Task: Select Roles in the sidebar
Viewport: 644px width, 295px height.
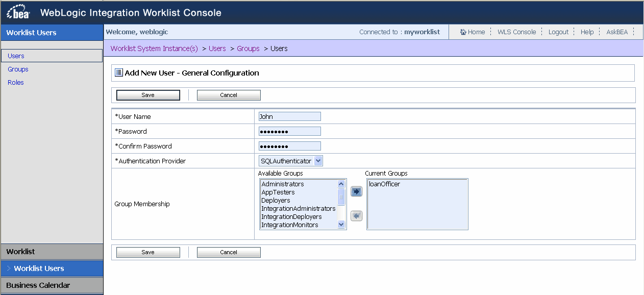Action: tap(16, 82)
